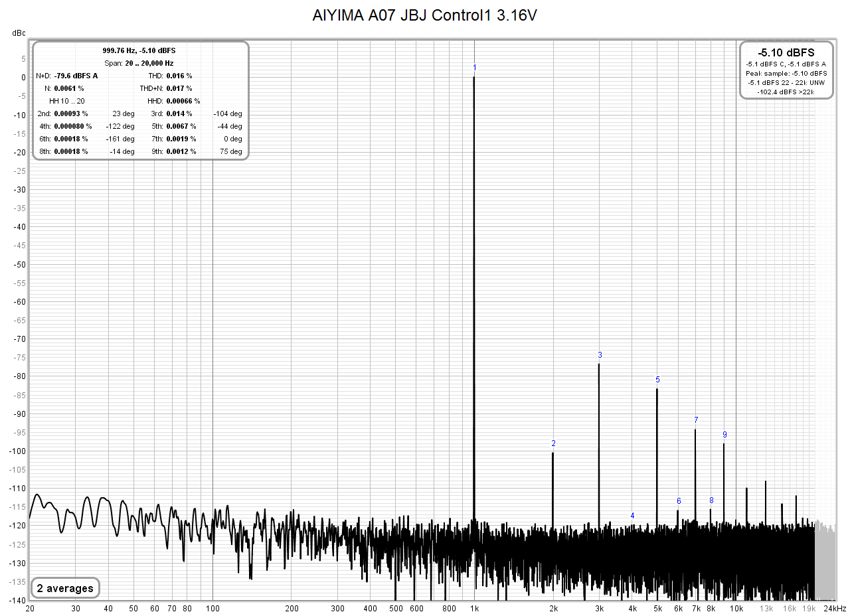Click the 24kHz frequency axis label
The width and height of the screenshot is (850, 616).
click(835, 608)
